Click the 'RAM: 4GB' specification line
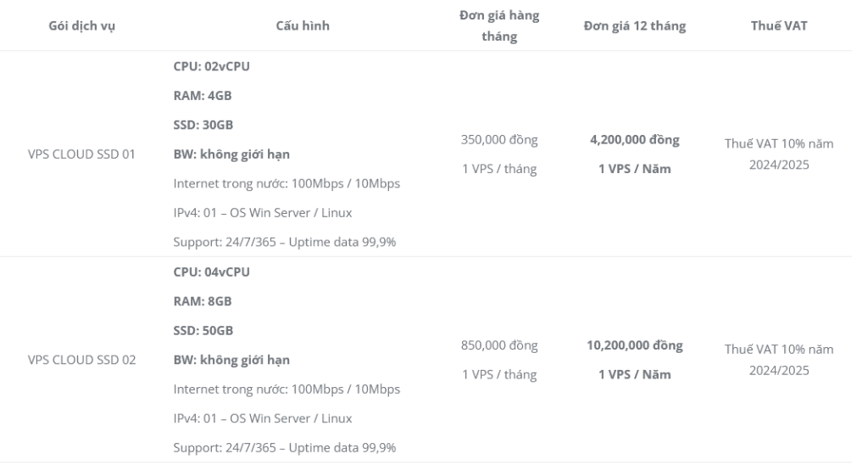The width and height of the screenshot is (868, 465). (x=203, y=95)
